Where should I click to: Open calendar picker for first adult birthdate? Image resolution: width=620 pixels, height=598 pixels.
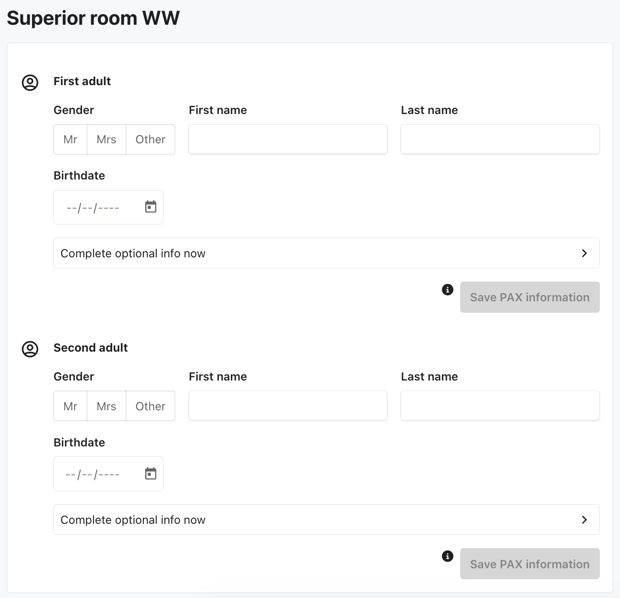coord(150,207)
